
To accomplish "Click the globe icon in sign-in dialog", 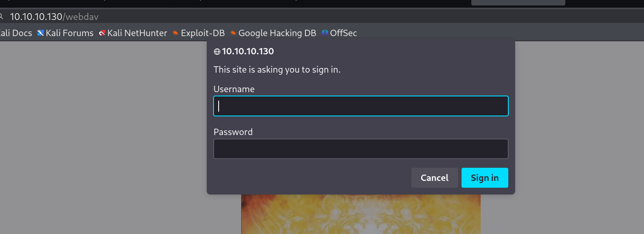I will pos(217,52).
